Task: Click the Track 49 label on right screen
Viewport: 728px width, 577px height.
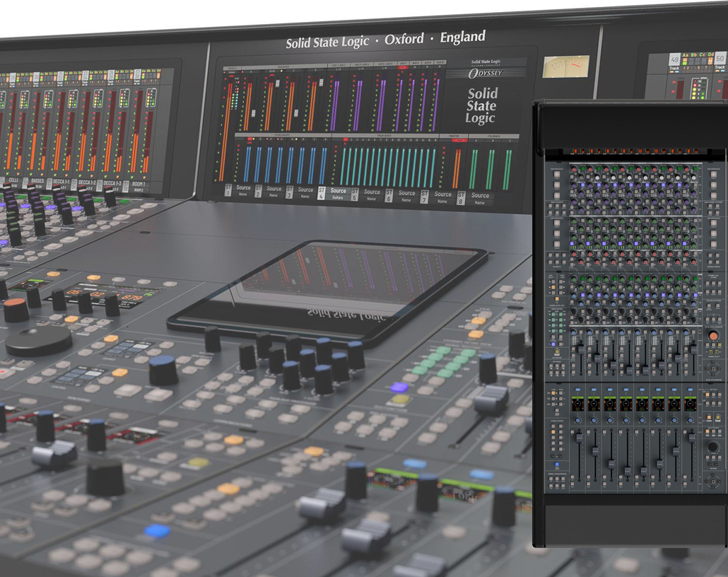Action: click(x=674, y=62)
